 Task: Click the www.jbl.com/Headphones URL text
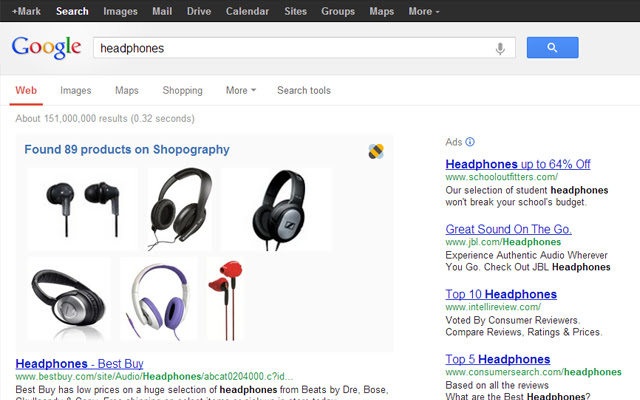503,242
